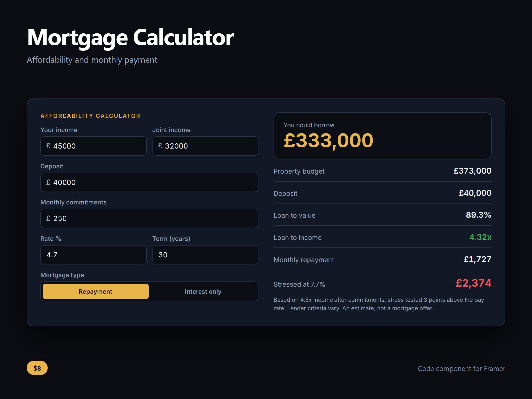Click the Monthly repayment £1,727 value
Screen dimensions: 532x399
pos(478,259)
